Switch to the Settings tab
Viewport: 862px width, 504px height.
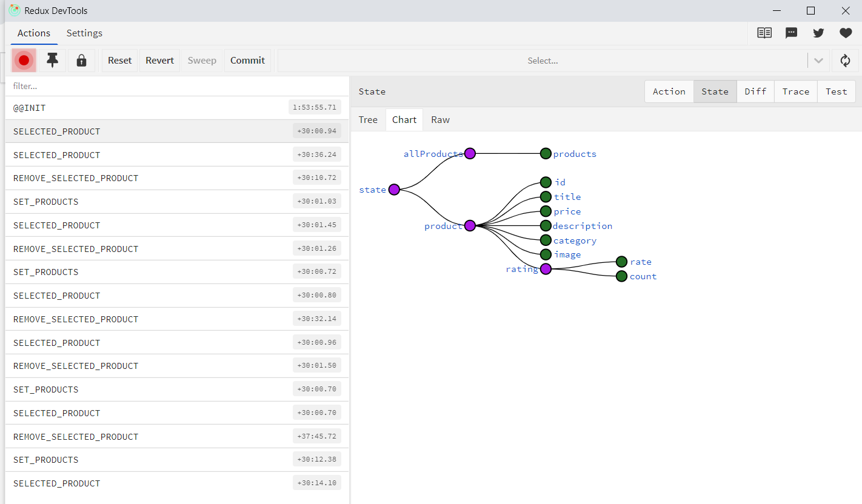click(84, 33)
